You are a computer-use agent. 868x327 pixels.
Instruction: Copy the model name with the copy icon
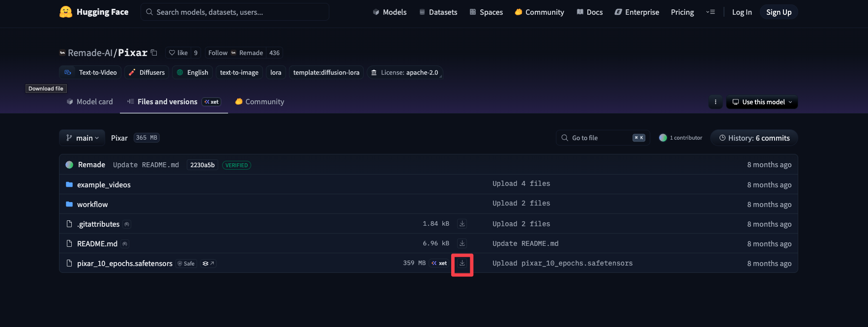pyautogui.click(x=154, y=52)
